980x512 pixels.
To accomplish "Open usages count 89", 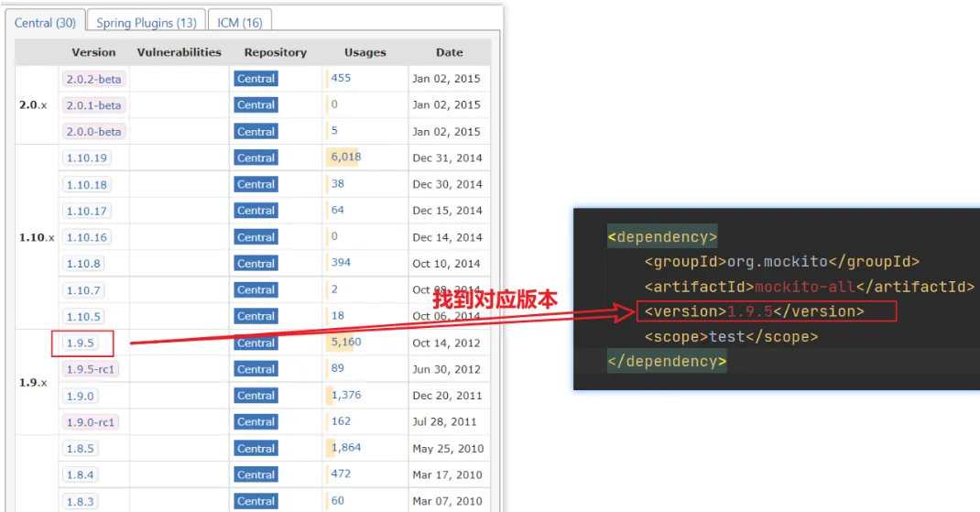I will [337, 368].
